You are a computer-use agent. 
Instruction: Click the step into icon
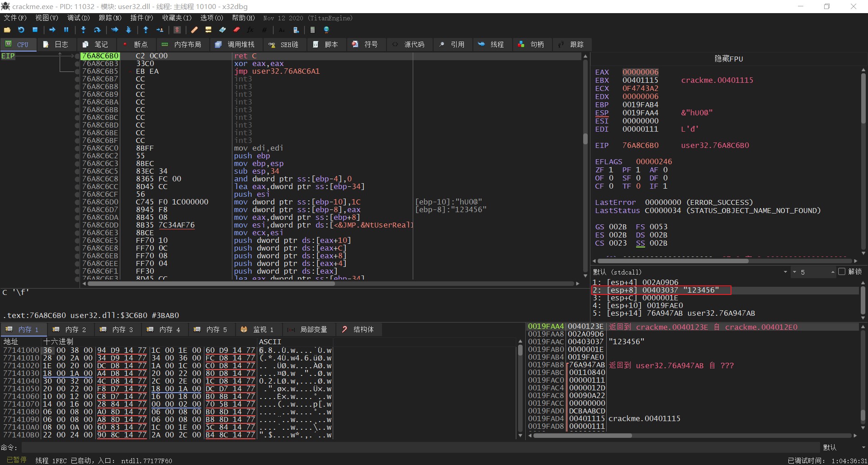[x=83, y=30]
